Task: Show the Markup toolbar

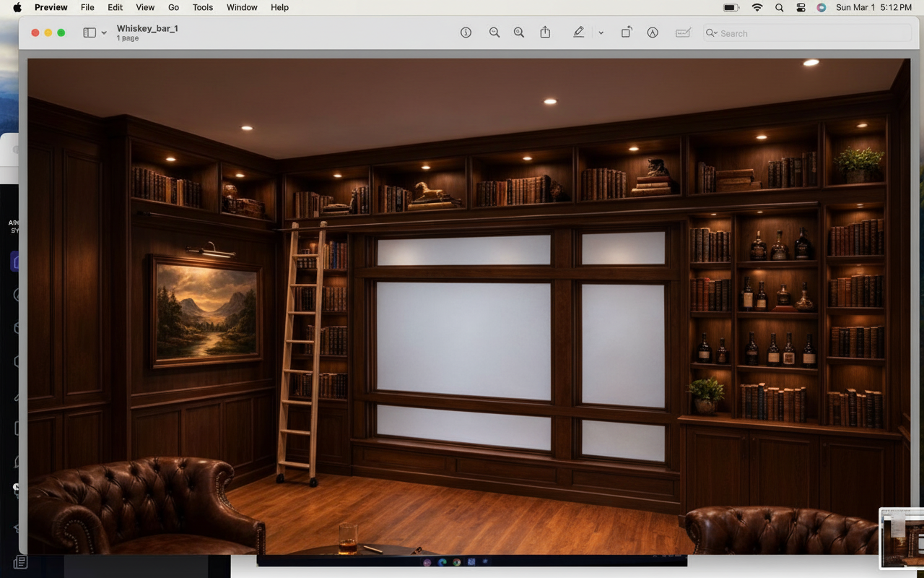Action: [653, 33]
